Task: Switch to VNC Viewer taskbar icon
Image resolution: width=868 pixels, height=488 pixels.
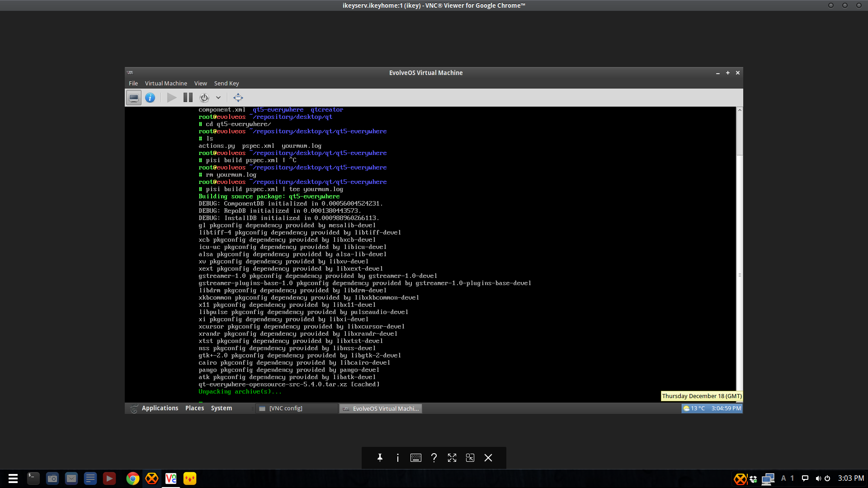Action: 171,479
